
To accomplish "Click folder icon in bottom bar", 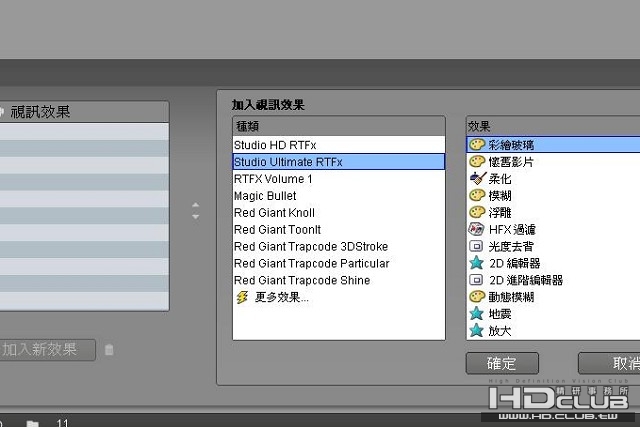I will pos(33,423).
